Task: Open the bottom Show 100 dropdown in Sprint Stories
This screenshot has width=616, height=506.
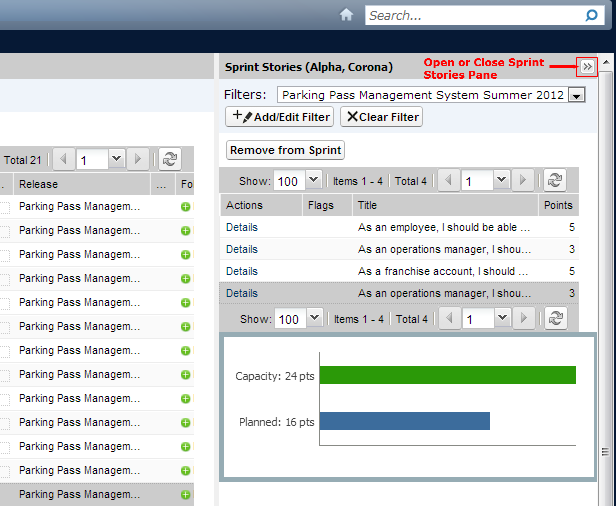Action: point(315,317)
